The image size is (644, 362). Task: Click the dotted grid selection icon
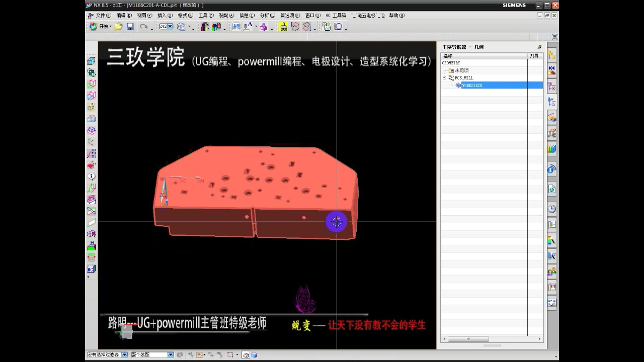[x=327, y=27]
